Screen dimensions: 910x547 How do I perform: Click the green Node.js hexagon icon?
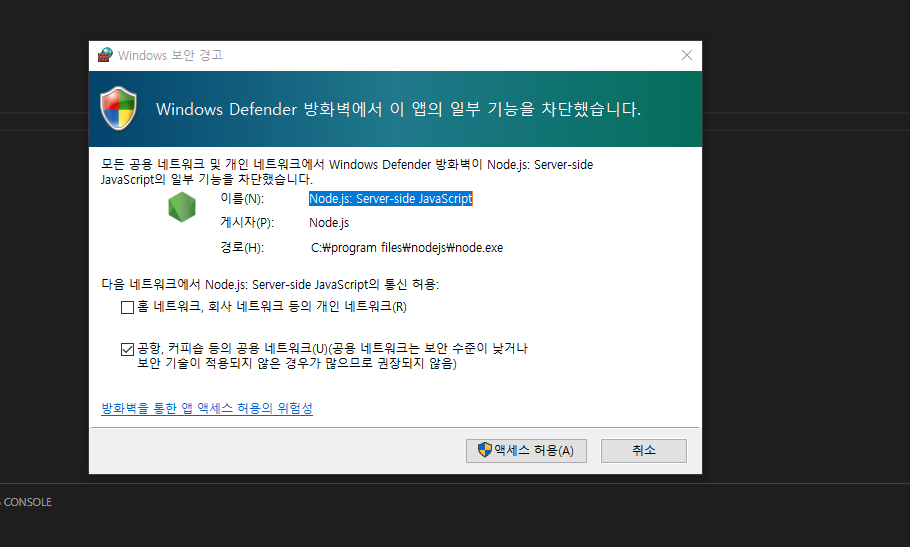coord(182,207)
